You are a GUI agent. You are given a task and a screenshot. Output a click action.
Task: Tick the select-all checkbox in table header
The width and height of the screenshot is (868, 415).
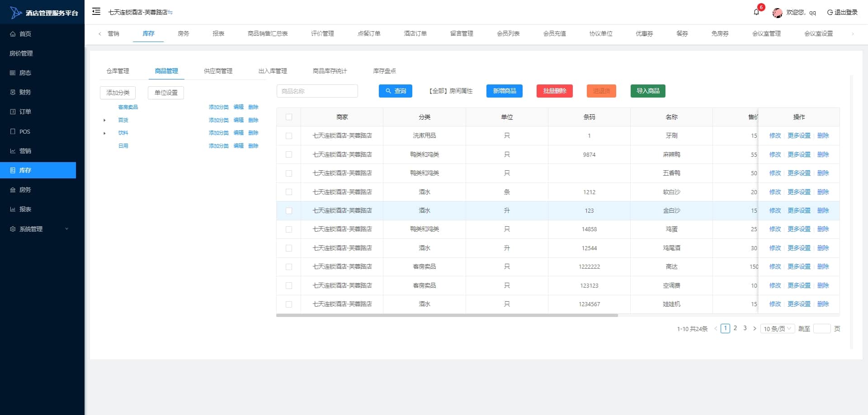pyautogui.click(x=289, y=117)
